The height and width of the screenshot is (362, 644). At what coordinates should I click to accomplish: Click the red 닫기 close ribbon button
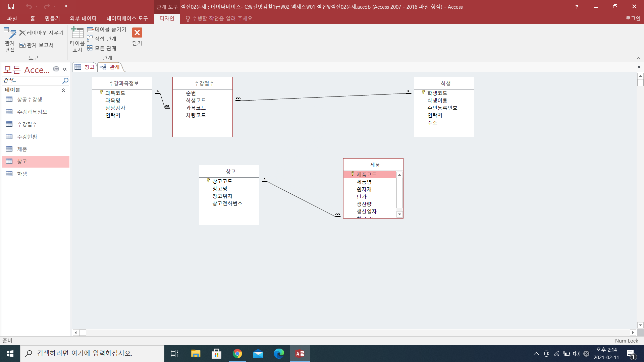(137, 37)
